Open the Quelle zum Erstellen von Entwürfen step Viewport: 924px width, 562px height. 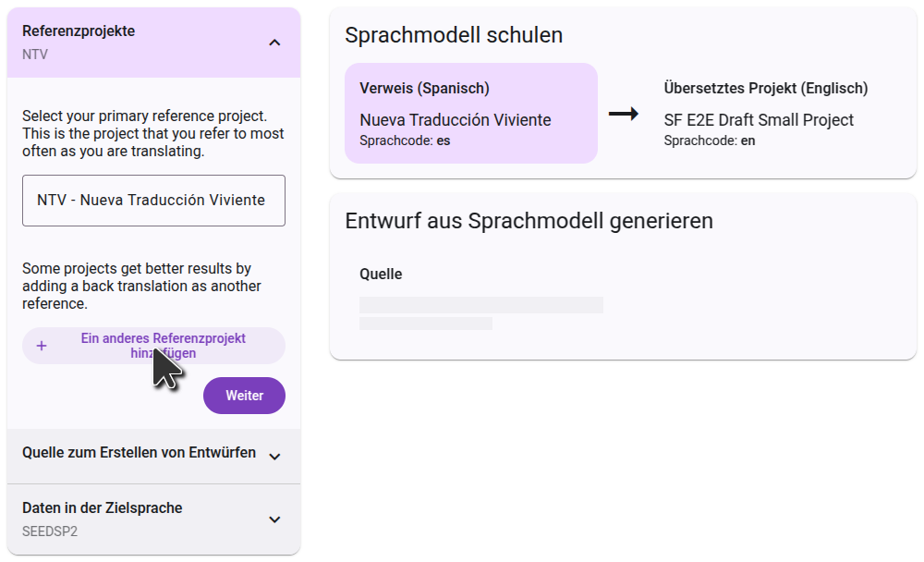[139, 453]
